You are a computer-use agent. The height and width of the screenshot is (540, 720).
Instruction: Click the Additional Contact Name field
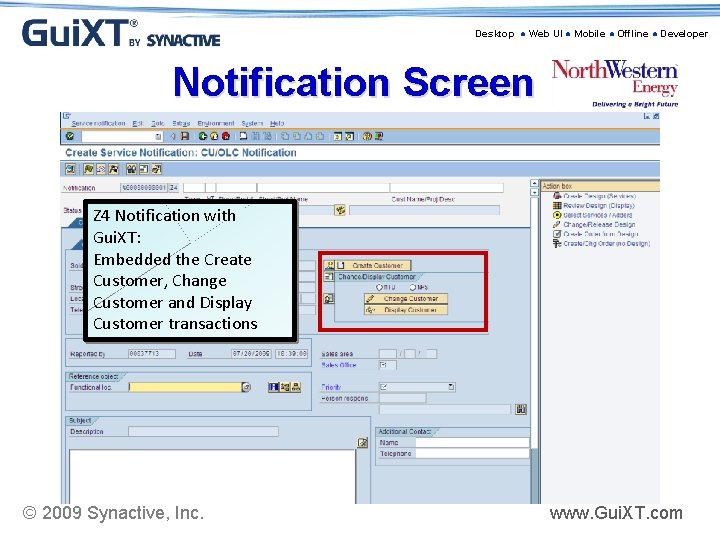[x=472, y=443]
